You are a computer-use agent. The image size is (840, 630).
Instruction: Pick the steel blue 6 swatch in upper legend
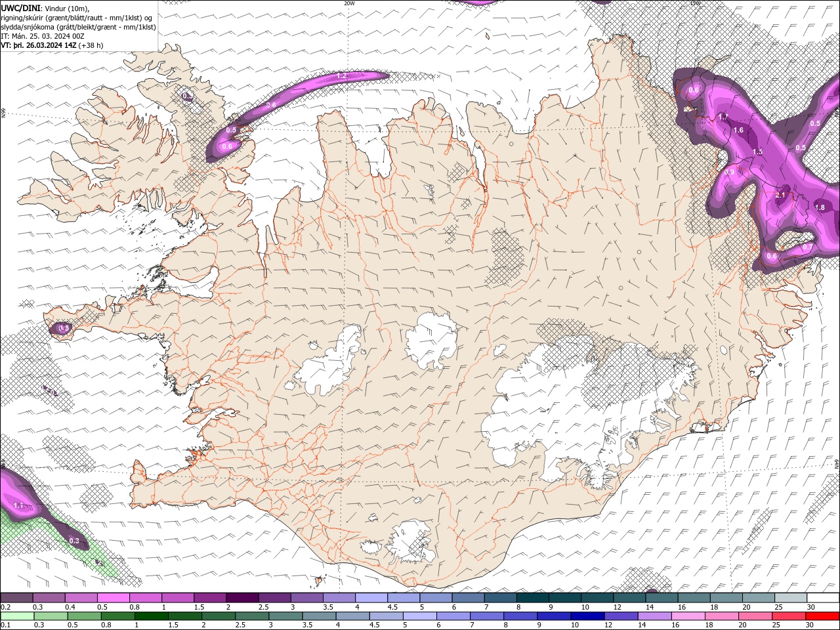(468, 598)
